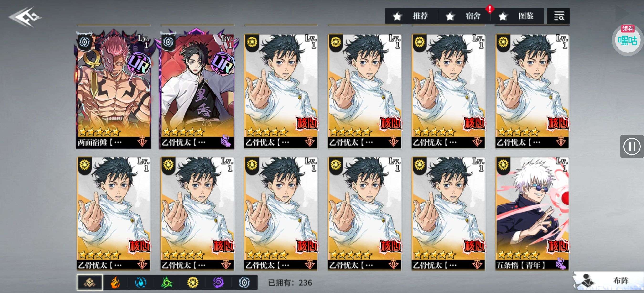Select the all-elements filter icon
Viewport: 644px width, 293px height.
(90, 283)
